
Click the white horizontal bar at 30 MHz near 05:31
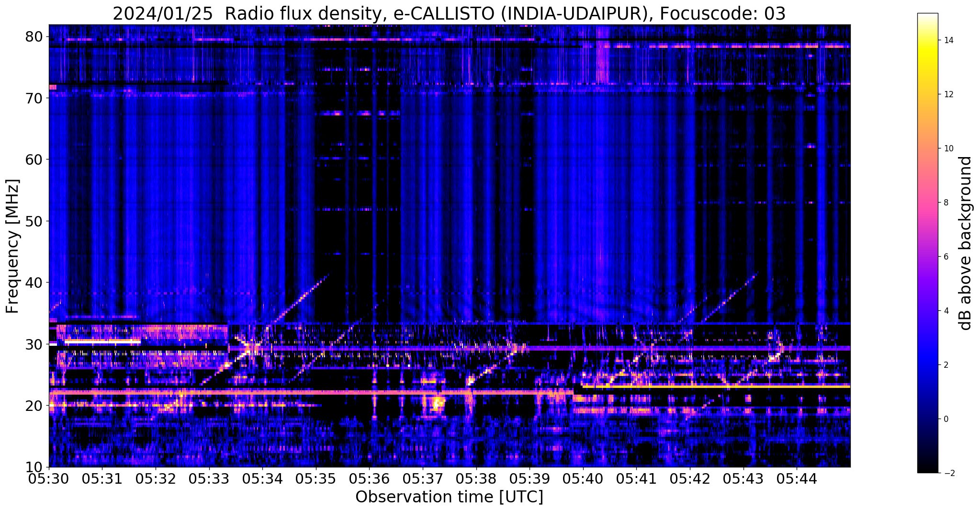tap(102, 341)
